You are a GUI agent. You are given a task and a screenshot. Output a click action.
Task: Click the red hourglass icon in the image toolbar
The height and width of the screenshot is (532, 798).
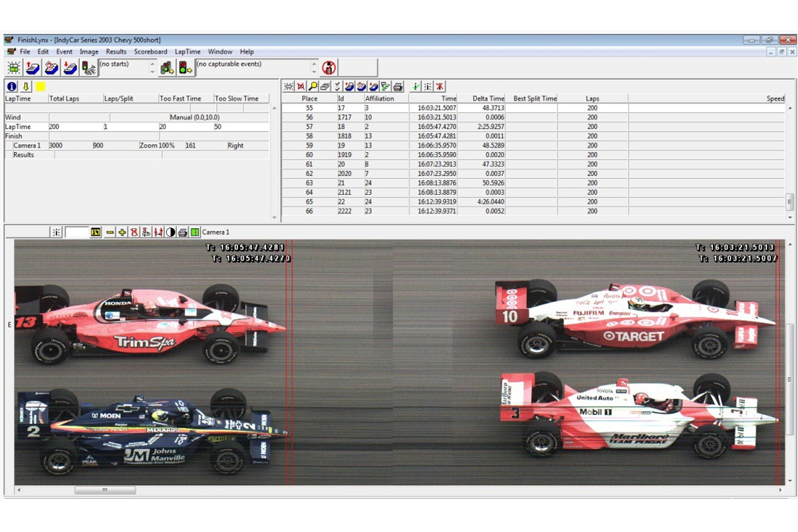(x=134, y=232)
